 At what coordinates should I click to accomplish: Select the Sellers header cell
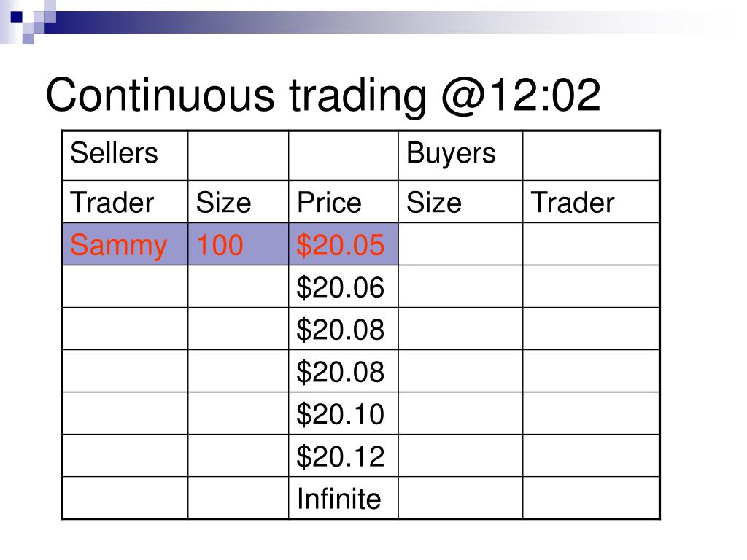point(125,156)
